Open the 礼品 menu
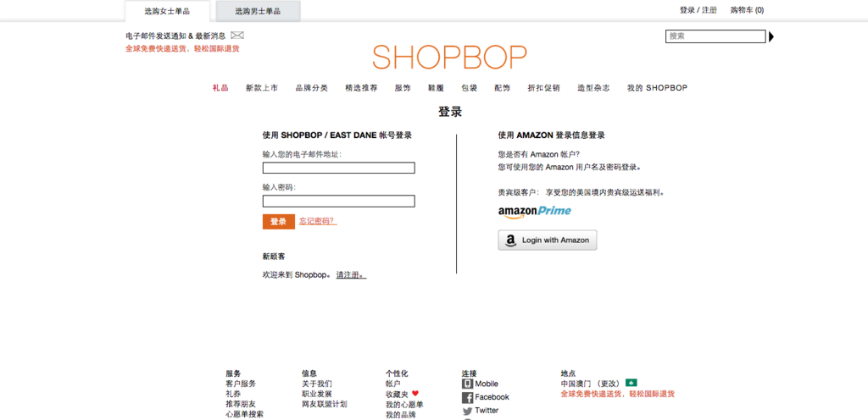This screenshot has width=868, height=420. click(x=220, y=88)
